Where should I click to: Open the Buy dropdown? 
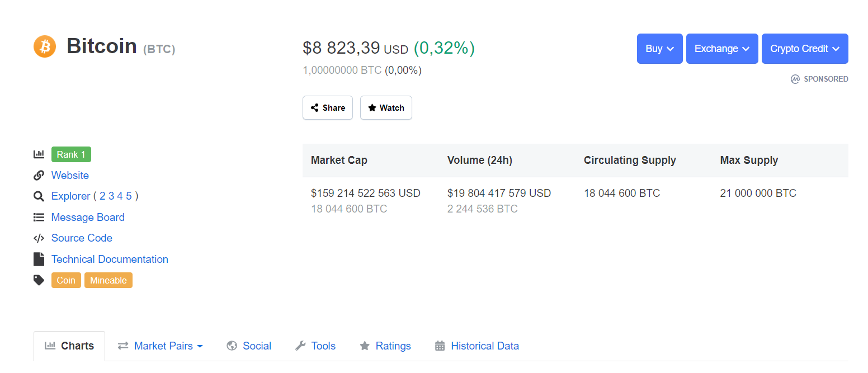coord(660,49)
